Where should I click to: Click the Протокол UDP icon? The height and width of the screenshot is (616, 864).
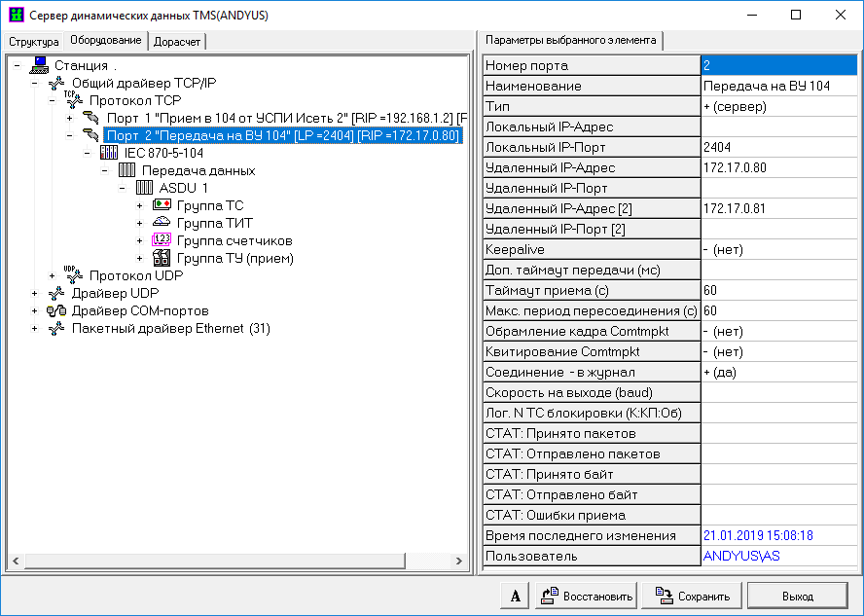74,275
